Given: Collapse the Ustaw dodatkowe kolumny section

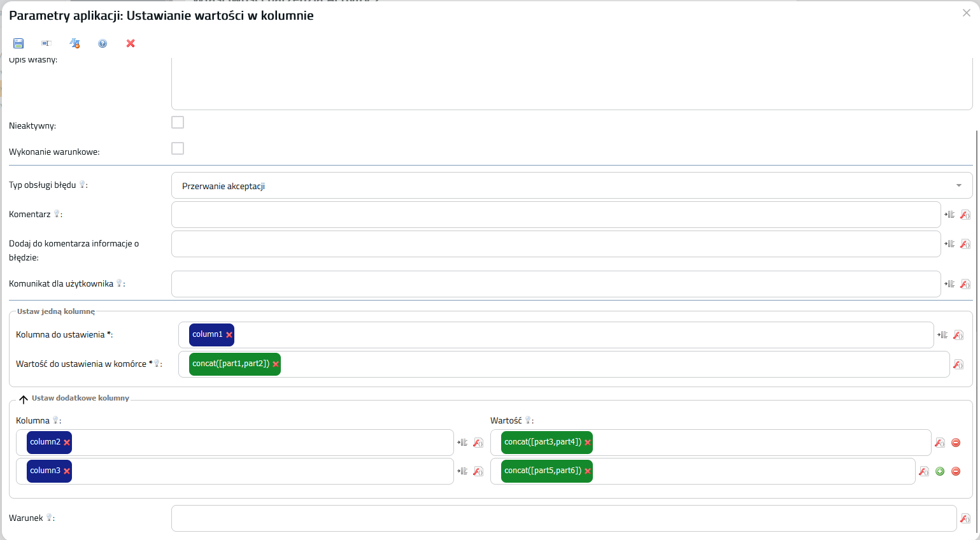Looking at the screenshot, I should pos(24,399).
